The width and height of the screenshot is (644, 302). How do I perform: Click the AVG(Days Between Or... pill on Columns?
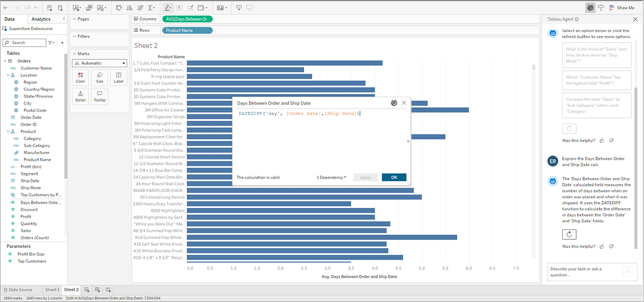pyautogui.click(x=187, y=19)
